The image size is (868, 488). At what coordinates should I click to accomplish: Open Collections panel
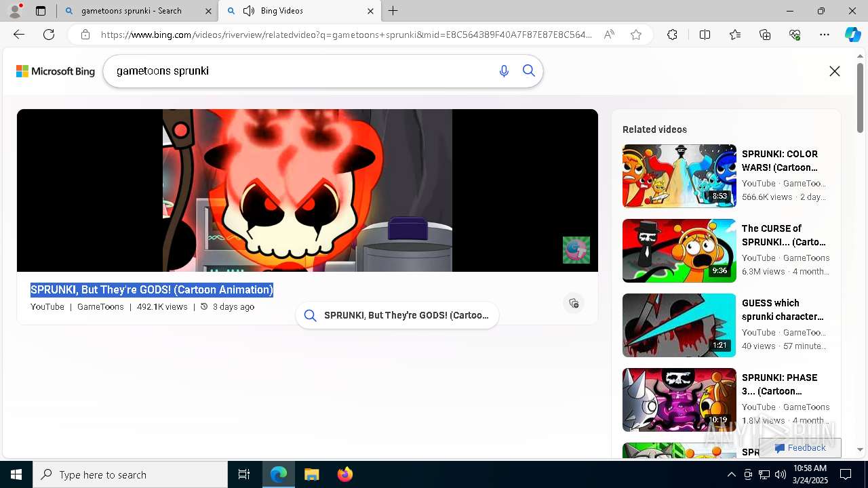coord(765,35)
